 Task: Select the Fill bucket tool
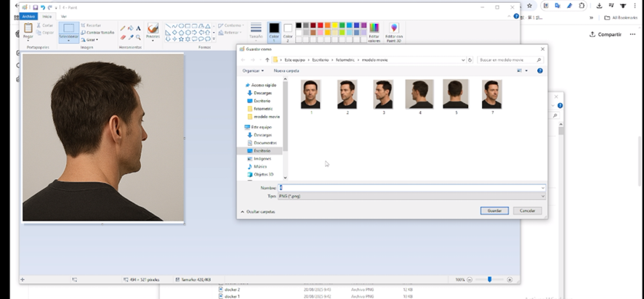(130, 29)
